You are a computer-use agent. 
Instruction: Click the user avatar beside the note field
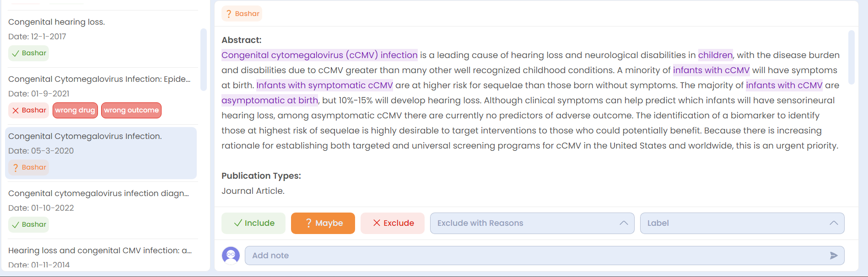tap(231, 256)
